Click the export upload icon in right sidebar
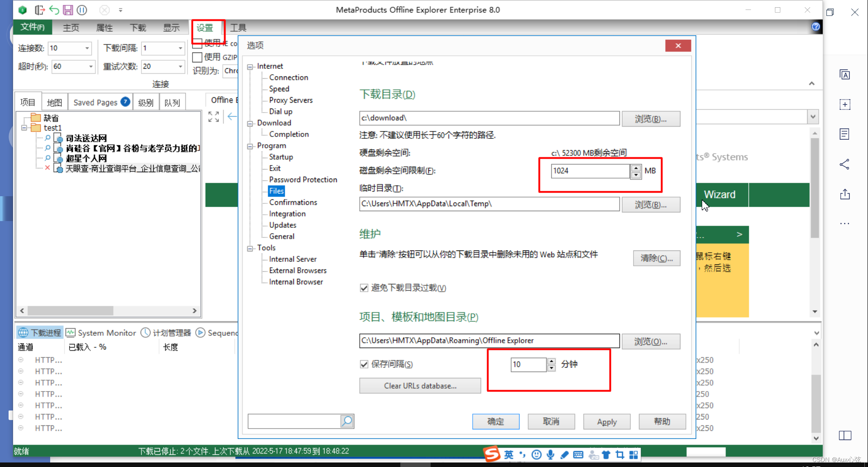Viewport: 868px width, 467px height. [x=845, y=194]
